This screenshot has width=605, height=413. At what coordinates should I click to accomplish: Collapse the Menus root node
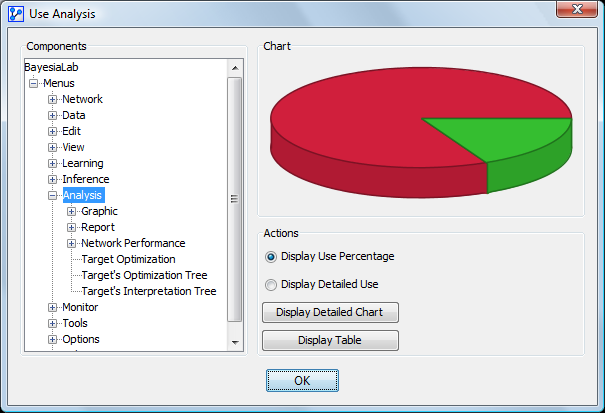click(x=34, y=84)
